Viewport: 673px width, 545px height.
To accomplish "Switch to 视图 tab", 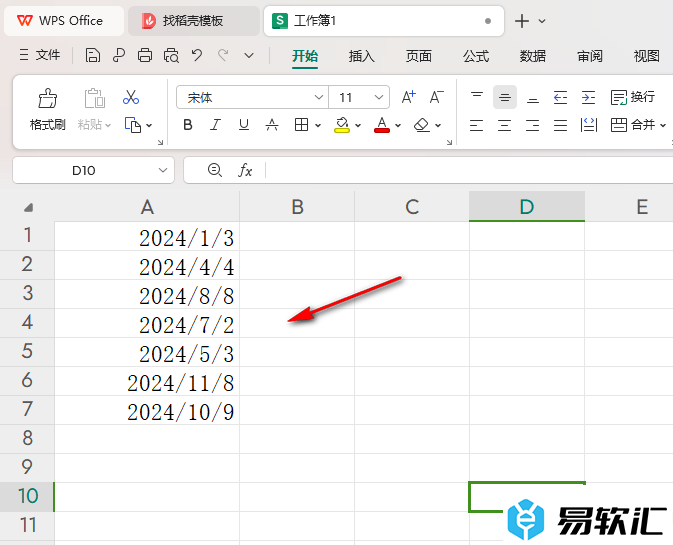I will pos(646,56).
